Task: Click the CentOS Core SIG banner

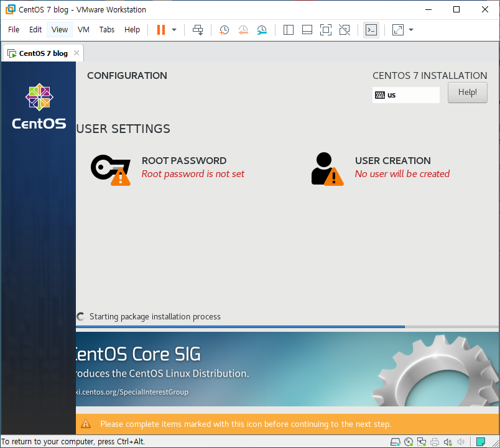Action: click(287, 369)
